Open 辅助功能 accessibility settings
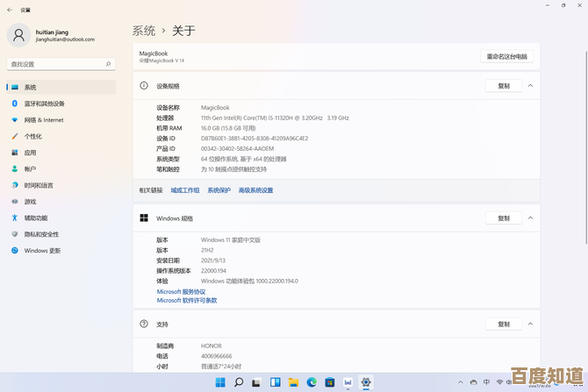Screen dimensions: 588x392 click(36, 217)
